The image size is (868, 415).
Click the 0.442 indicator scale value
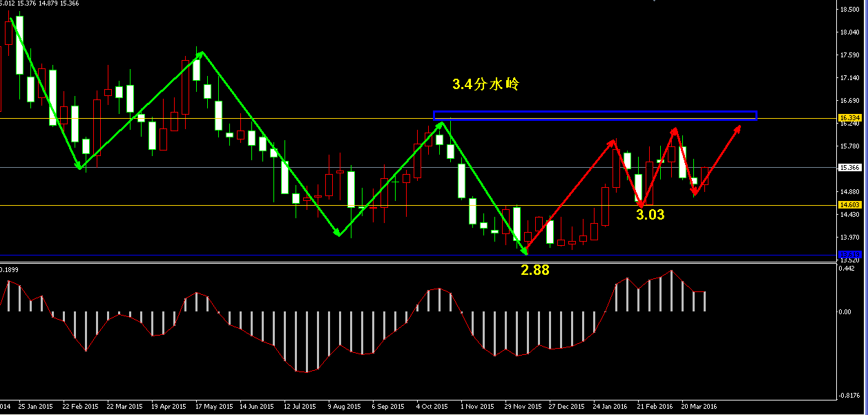(x=847, y=269)
